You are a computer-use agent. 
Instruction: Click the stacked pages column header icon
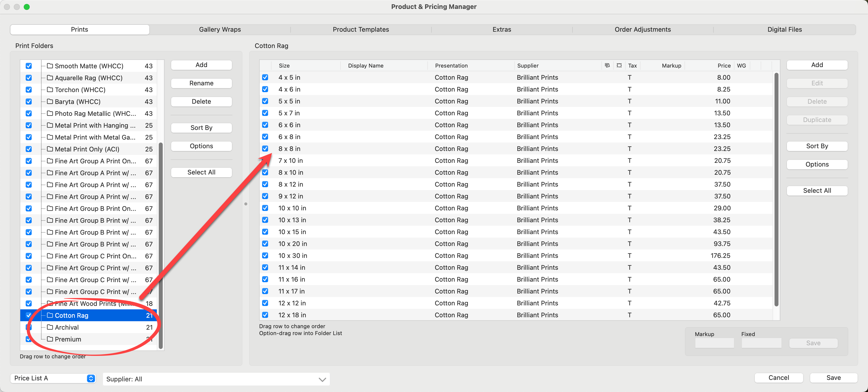(x=607, y=65)
